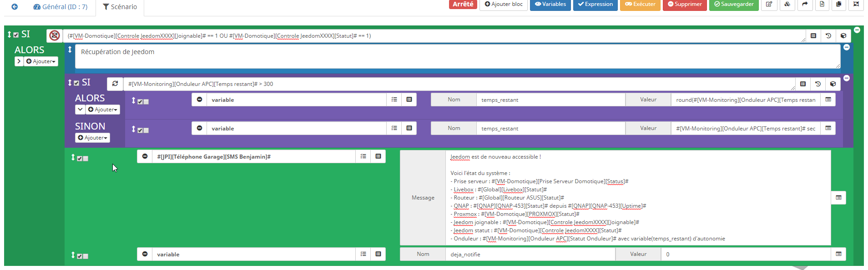Click the comment field 'Récupération de Jeedom'
Image resolution: width=868 pixels, height=270 pixels.
458,56
